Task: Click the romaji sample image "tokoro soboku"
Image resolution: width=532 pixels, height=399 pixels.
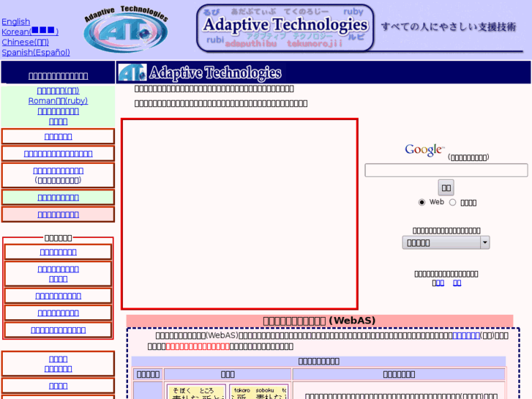Action: point(259,392)
